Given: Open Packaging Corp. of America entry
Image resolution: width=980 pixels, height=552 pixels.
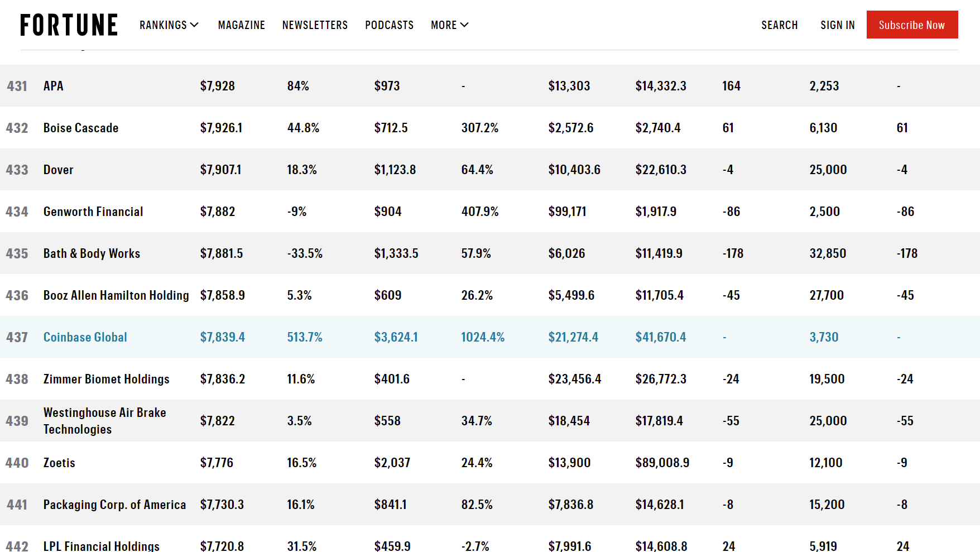Looking at the screenshot, I should point(115,505).
